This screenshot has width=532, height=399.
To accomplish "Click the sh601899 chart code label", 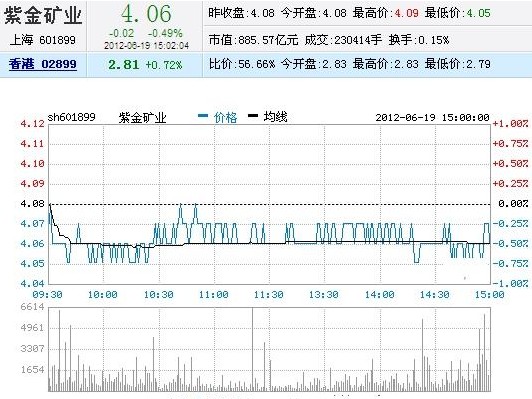I will click(x=72, y=117).
